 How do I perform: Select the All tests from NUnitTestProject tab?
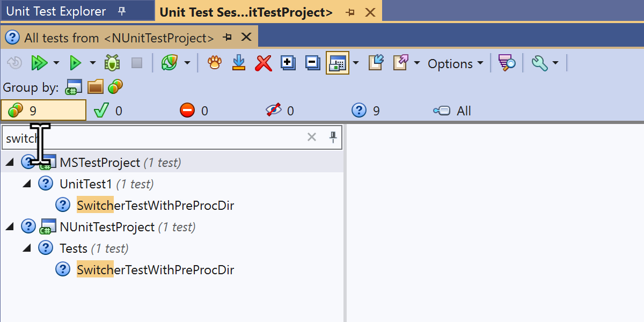tap(119, 38)
